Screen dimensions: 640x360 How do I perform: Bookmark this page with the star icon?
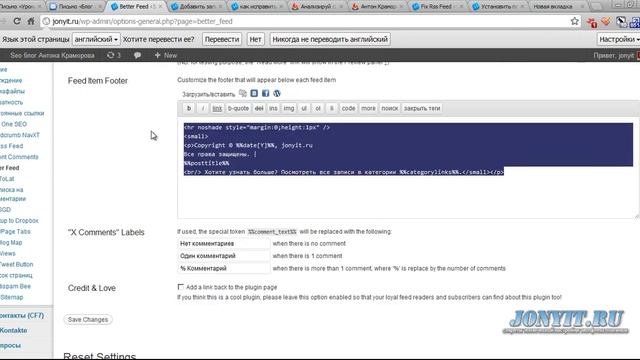pyautogui.click(x=575, y=21)
